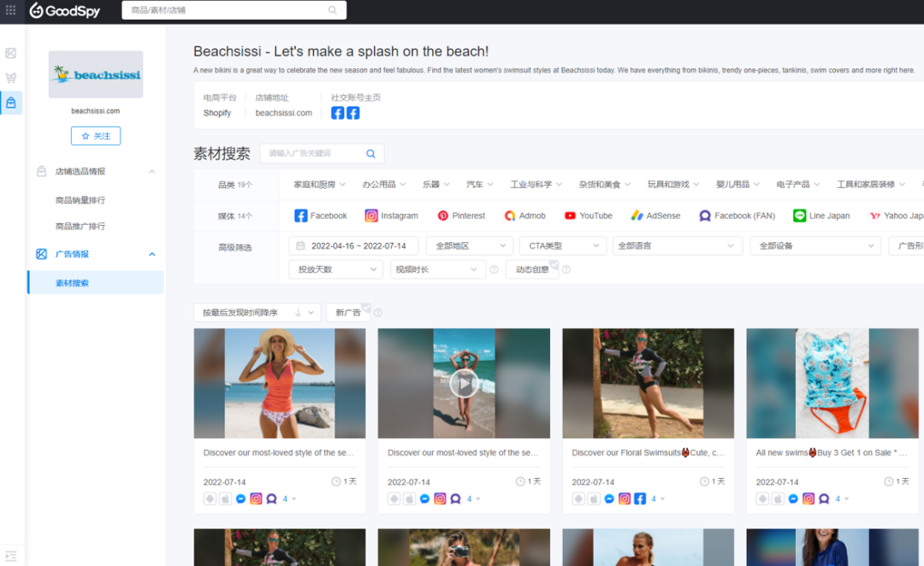The image size is (924, 566).
Task: Click the top 商品/素材/店铺 search field
Action: tap(234, 10)
